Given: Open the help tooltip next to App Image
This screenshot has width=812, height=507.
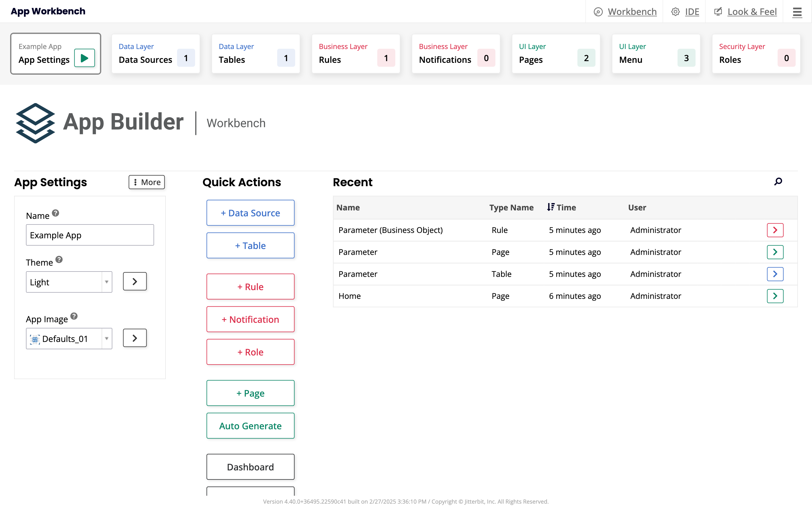Looking at the screenshot, I should click(74, 315).
